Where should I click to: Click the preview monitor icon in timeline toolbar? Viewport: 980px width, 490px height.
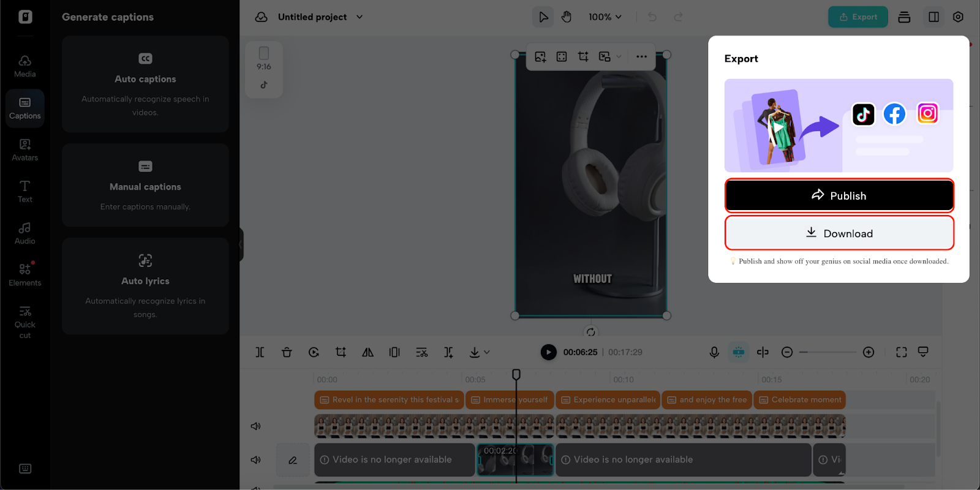[923, 352]
